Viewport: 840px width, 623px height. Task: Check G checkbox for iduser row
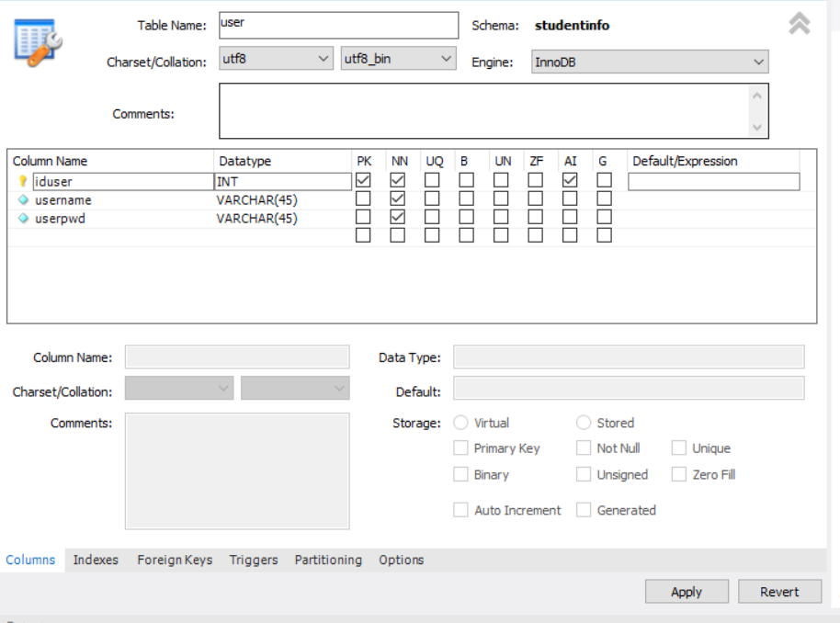click(605, 180)
